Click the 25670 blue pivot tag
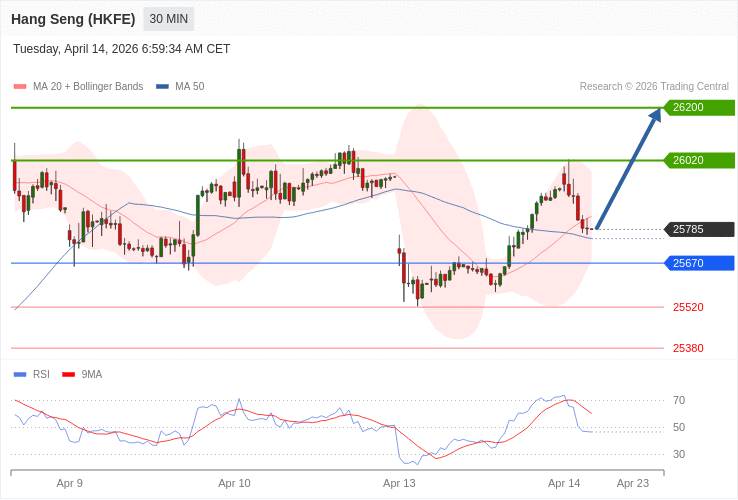Screen dimensions: 738x500 (x=699, y=263)
